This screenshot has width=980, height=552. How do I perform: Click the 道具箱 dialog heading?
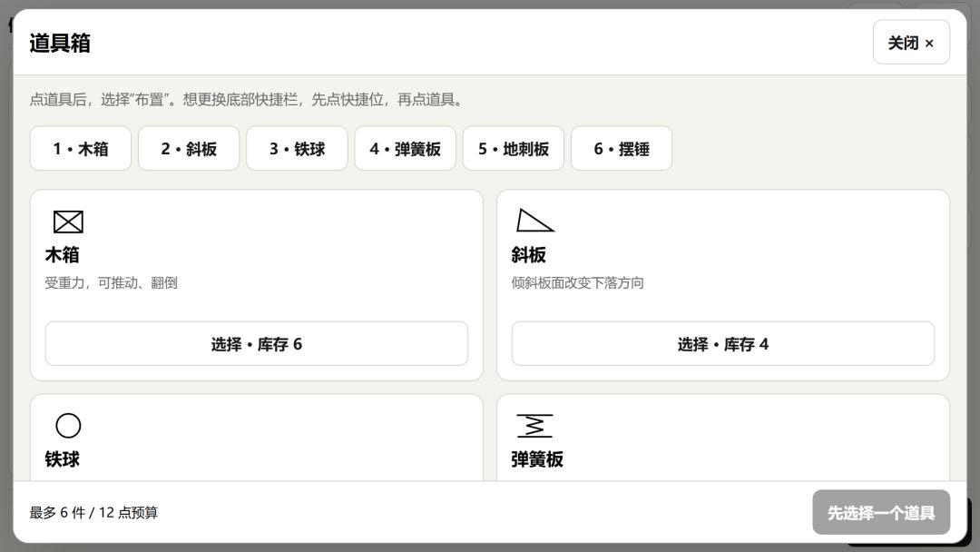coord(60,44)
